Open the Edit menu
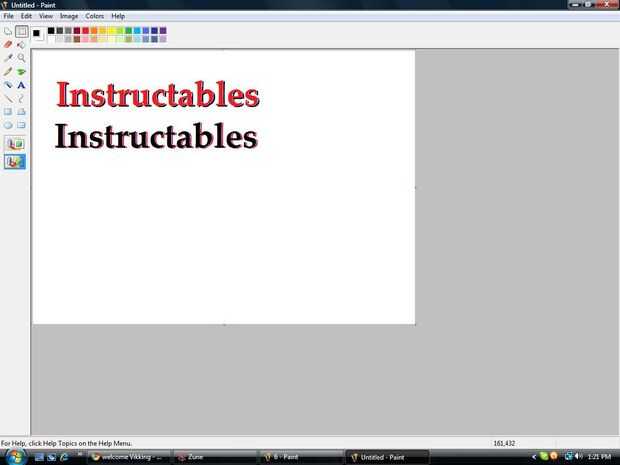 (x=26, y=16)
